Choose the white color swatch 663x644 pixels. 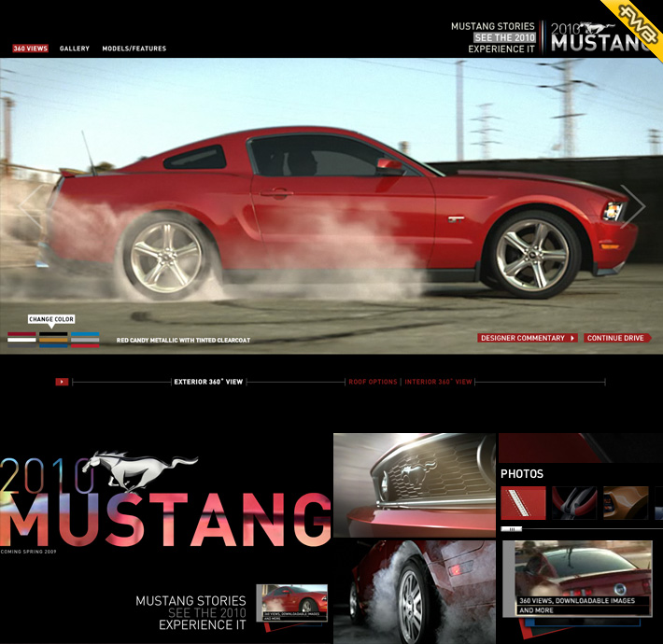pos(21,340)
